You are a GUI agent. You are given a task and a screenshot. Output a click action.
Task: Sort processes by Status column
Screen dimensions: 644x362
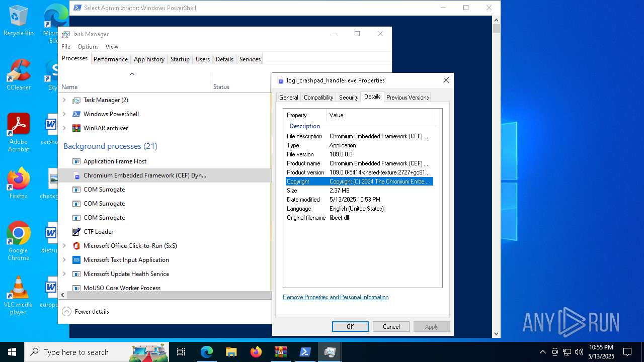(240, 82)
